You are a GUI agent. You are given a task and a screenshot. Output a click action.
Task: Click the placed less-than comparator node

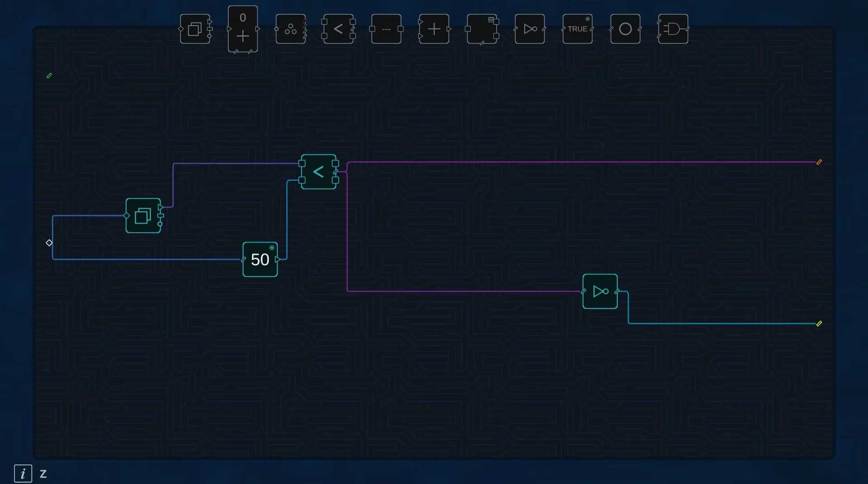(319, 172)
